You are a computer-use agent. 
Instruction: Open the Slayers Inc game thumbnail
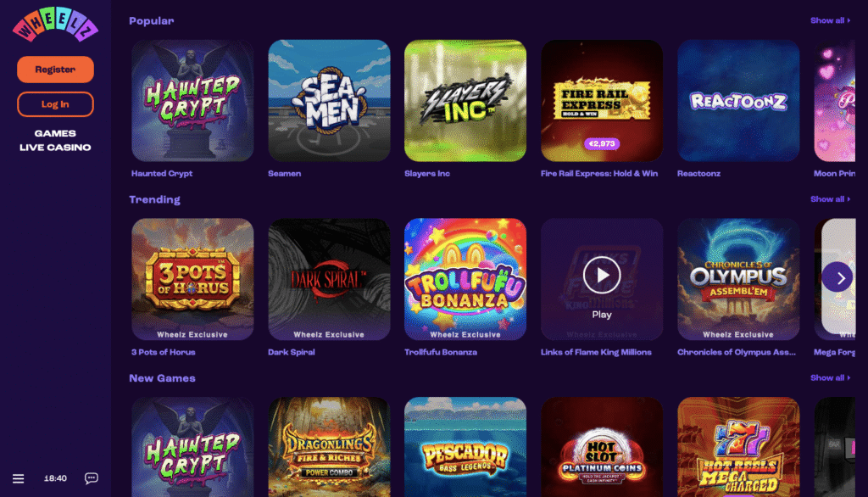[x=465, y=100]
